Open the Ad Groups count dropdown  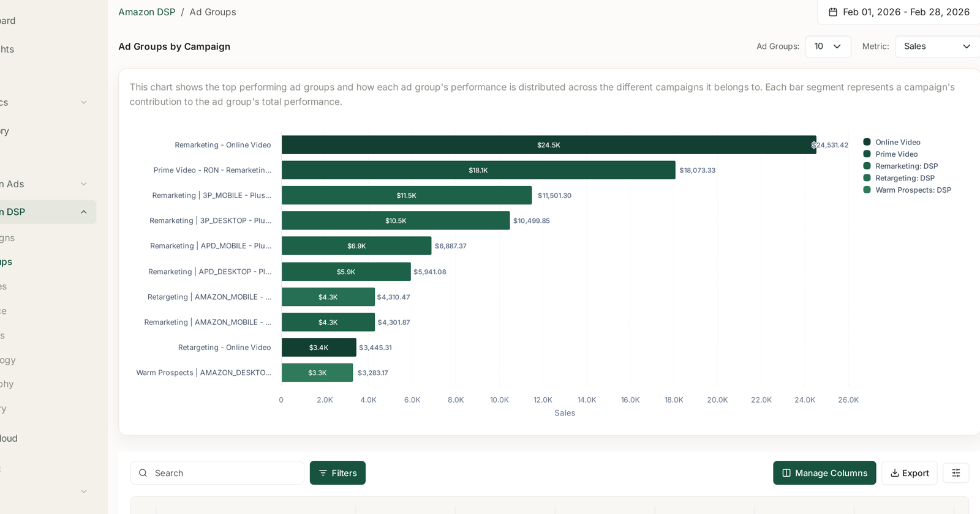828,47
